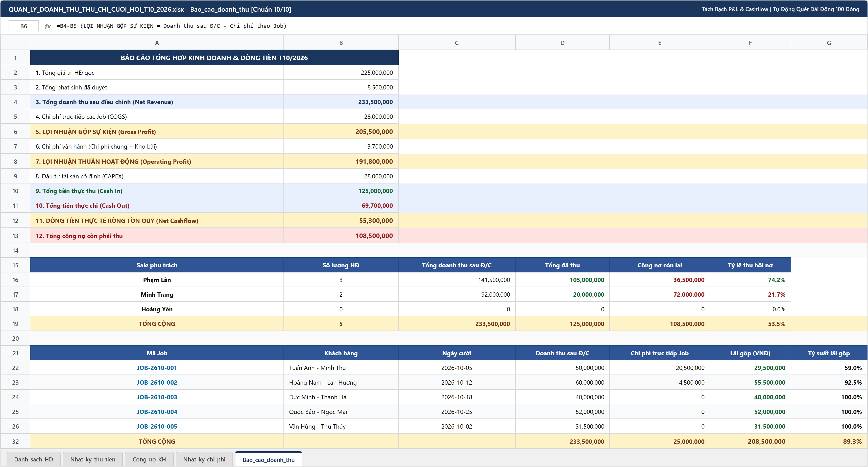The image size is (868, 467).
Task: Select row 13 header
Action: 15,236
